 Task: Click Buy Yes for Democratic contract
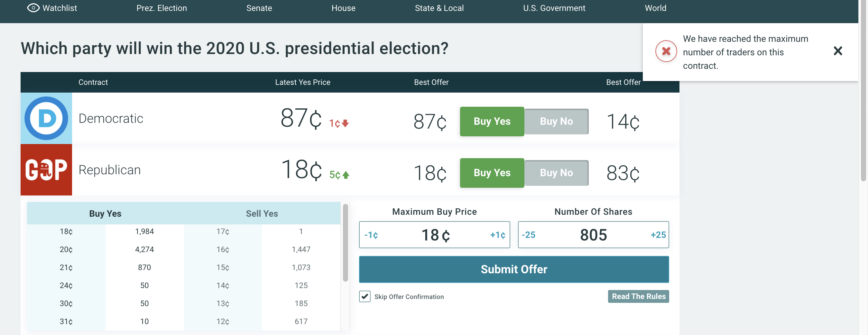492,121
